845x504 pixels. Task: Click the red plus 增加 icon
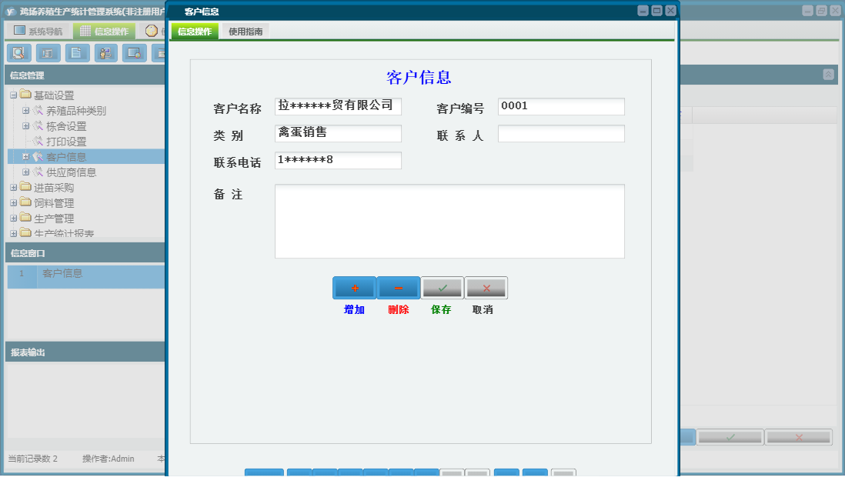coord(353,287)
